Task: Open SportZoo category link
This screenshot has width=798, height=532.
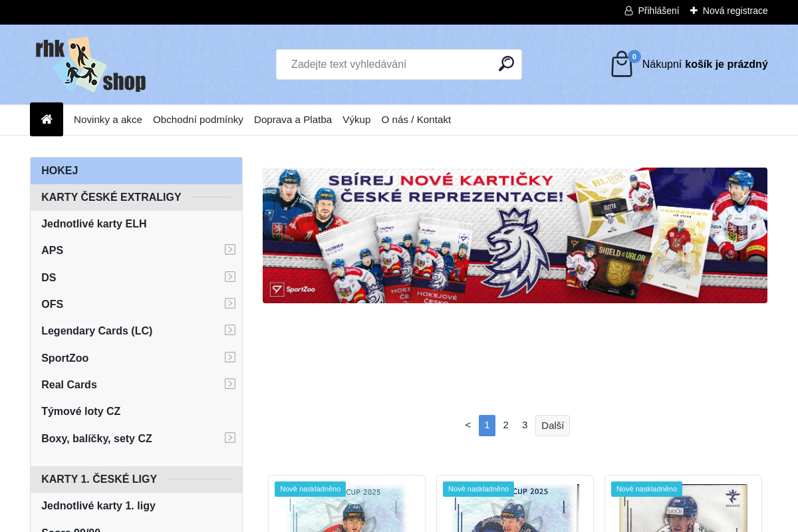Action: point(65,358)
